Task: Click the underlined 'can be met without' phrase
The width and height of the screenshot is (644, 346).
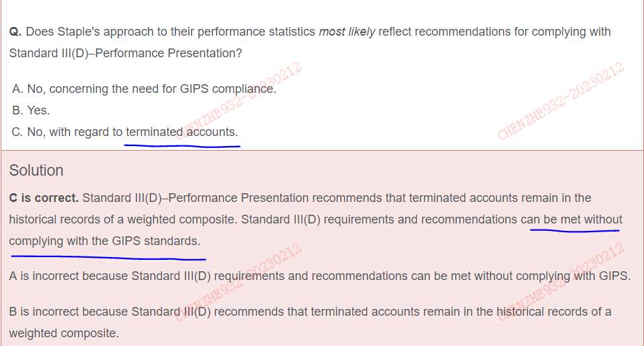Action: coord(571,219)
